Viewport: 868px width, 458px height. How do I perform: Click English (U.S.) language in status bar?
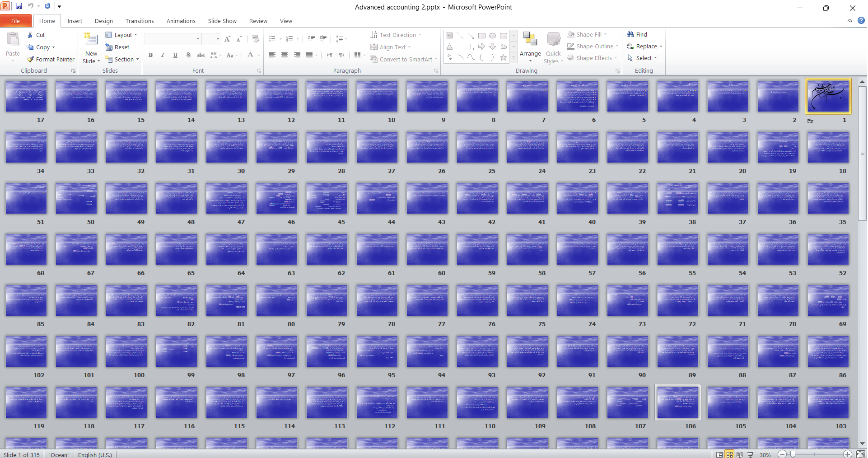point(95,455)
